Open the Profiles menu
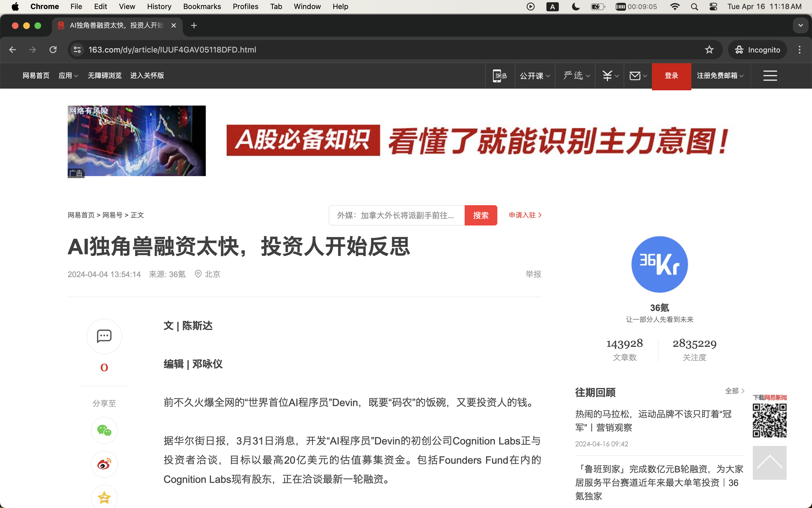Screen dimensions: 812x508 tap(246, 6)
